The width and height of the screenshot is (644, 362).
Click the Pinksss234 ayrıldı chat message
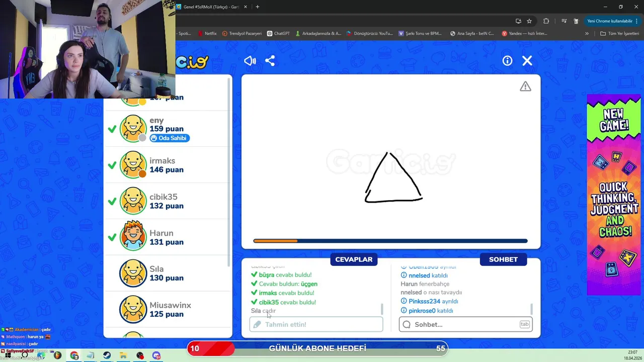coord(429,301)
